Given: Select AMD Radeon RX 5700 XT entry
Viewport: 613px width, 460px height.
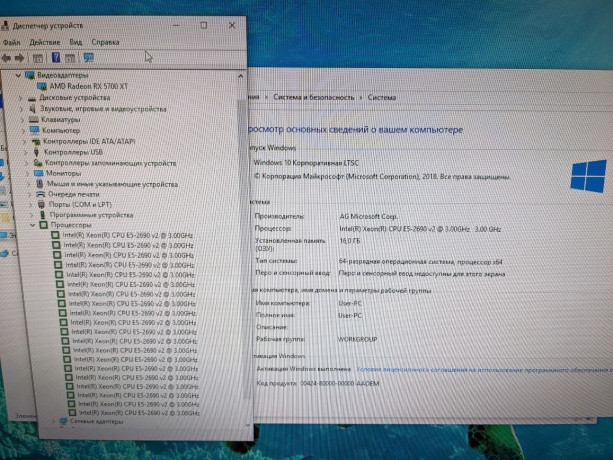Looking at the screenshot, I should click(88, 86).
